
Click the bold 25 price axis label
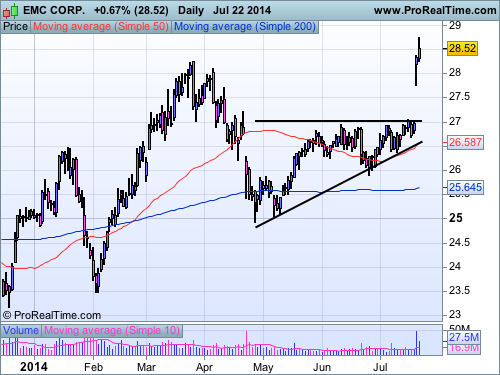pyautogui.click(x=456, y=218)
